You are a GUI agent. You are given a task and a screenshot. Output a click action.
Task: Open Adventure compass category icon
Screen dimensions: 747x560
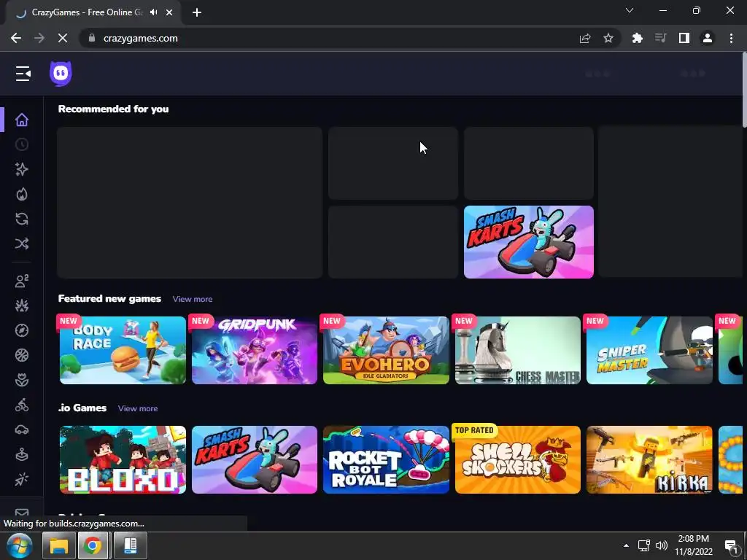pos(22,330)
